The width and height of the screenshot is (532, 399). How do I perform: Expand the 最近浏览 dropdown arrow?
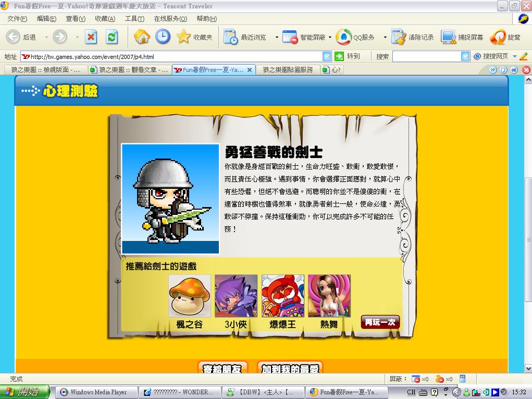[277, 37]
